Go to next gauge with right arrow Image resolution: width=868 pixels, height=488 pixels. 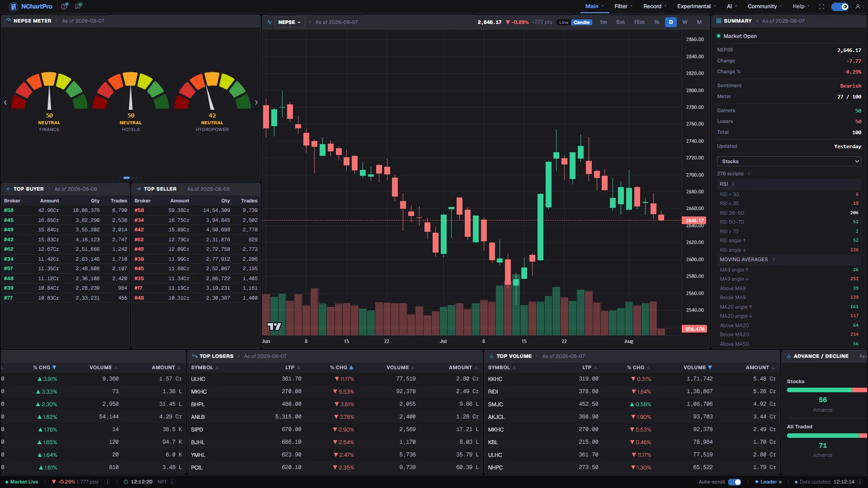pyautogui.click(x=256, y=103)
